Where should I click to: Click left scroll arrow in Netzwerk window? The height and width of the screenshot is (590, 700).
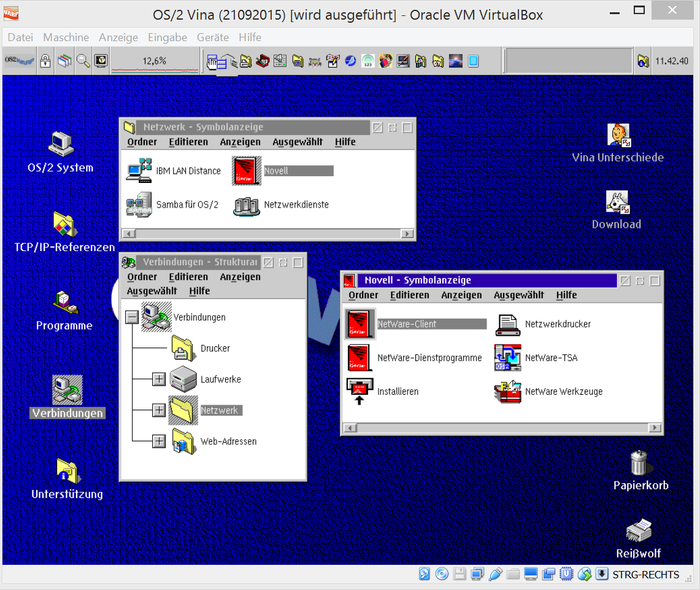pyautogui.click(x=129, y=233)
